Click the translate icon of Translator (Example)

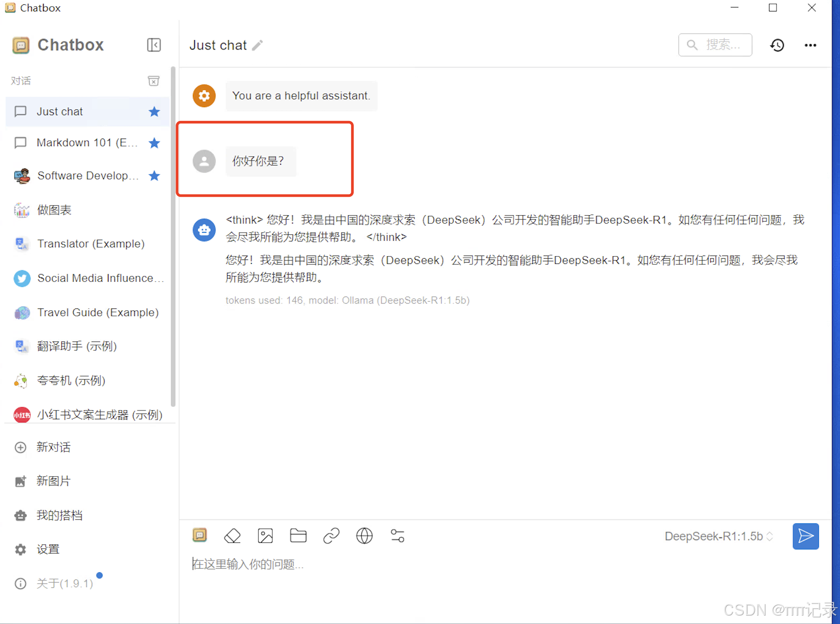[22, 244]
